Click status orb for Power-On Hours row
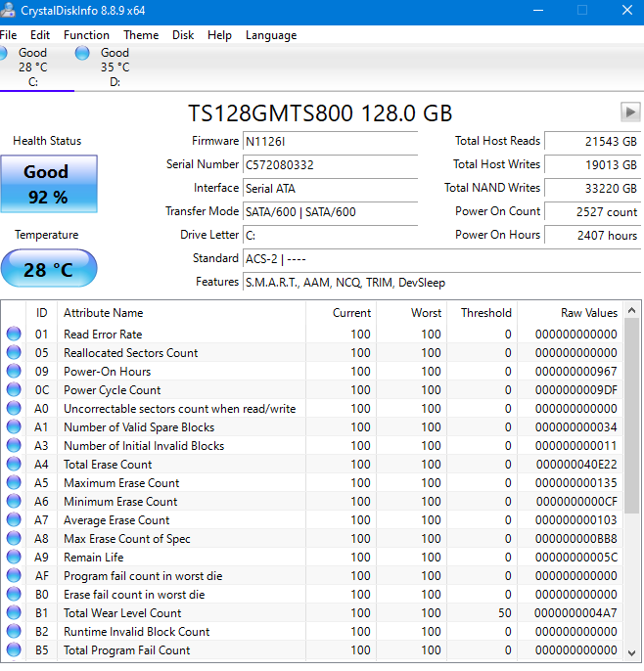Screen dimensions: 644x671 pos(14,371)
